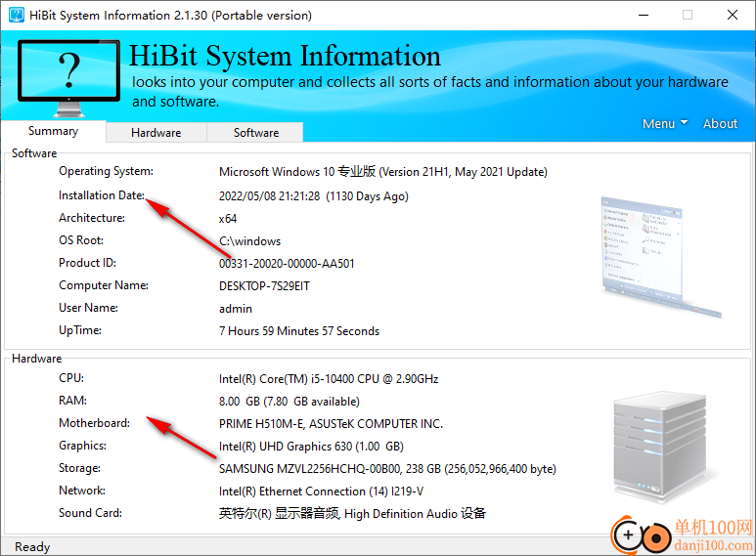Select the Sound Card label
The height and width of the screenshot is (556, 756).
[x=90, y=513]
